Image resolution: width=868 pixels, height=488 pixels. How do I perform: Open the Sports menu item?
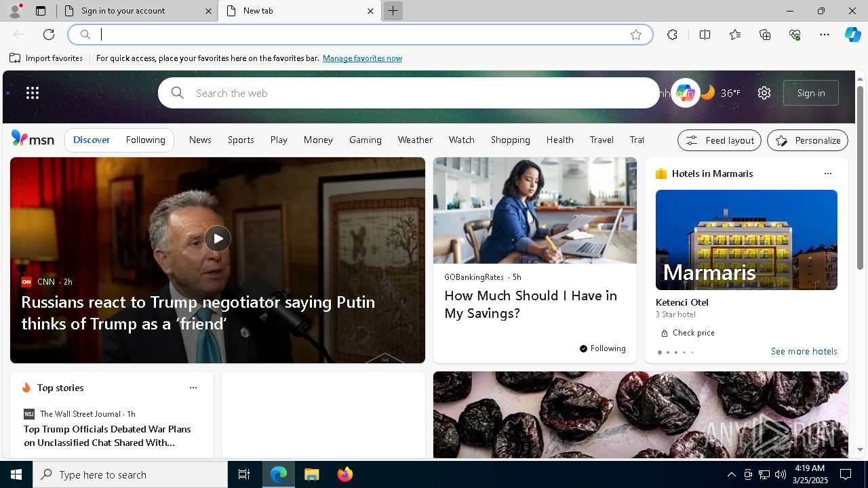(241, 140)
